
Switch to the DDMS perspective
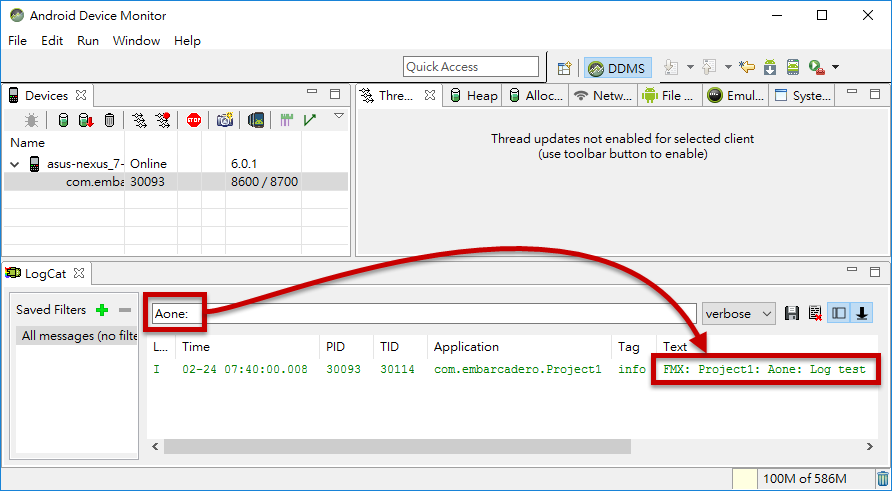pyautogui.click(x=618, y=68)
